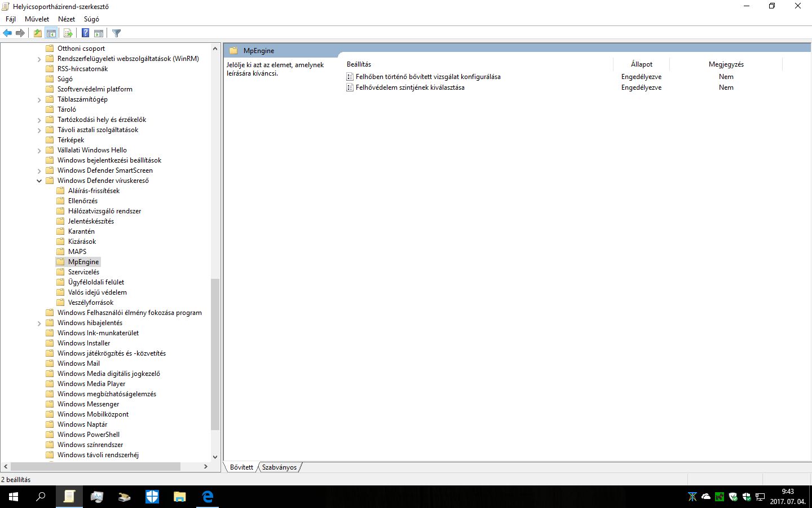Click the Karantén folder icon in tree
This screenshot has width=812, height=508.
point(60,231)
